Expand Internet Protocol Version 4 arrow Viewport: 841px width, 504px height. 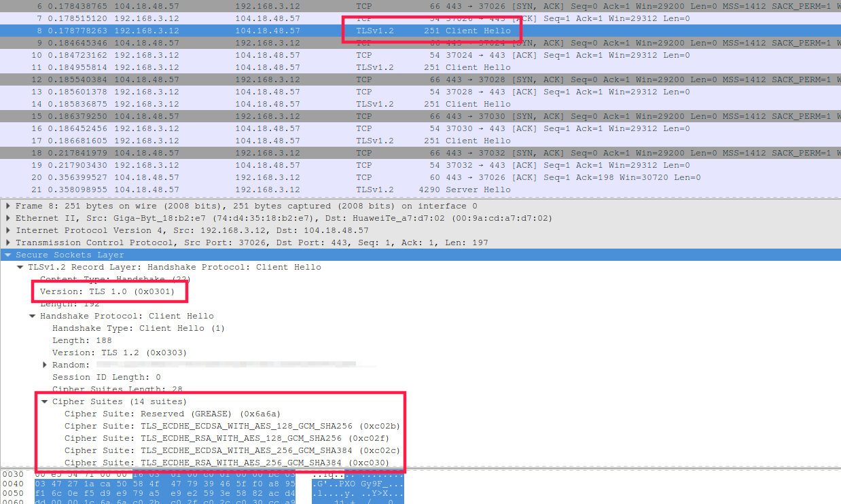[x=7, y=230]
